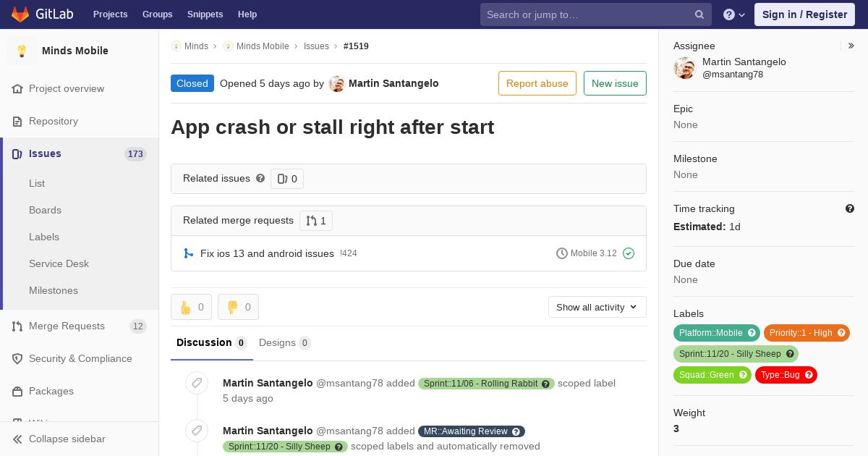Click the GitLab fox logo
This screenshot has width=868, height=456.
pyautogui.click(x=20, y=14)
